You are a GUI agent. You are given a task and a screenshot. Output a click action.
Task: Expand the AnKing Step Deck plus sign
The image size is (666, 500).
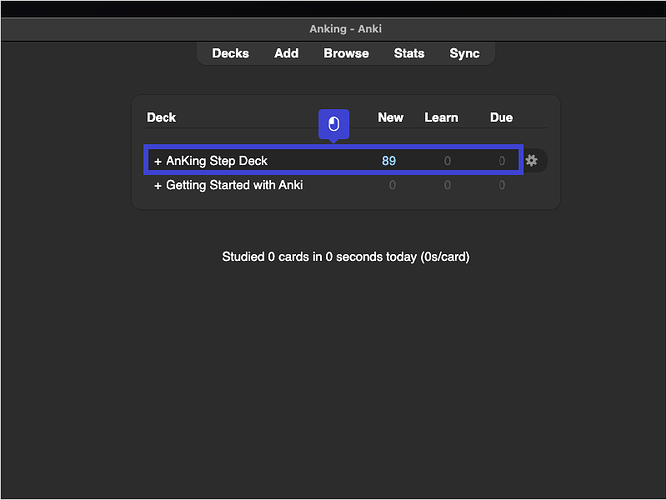click(158, 161)
